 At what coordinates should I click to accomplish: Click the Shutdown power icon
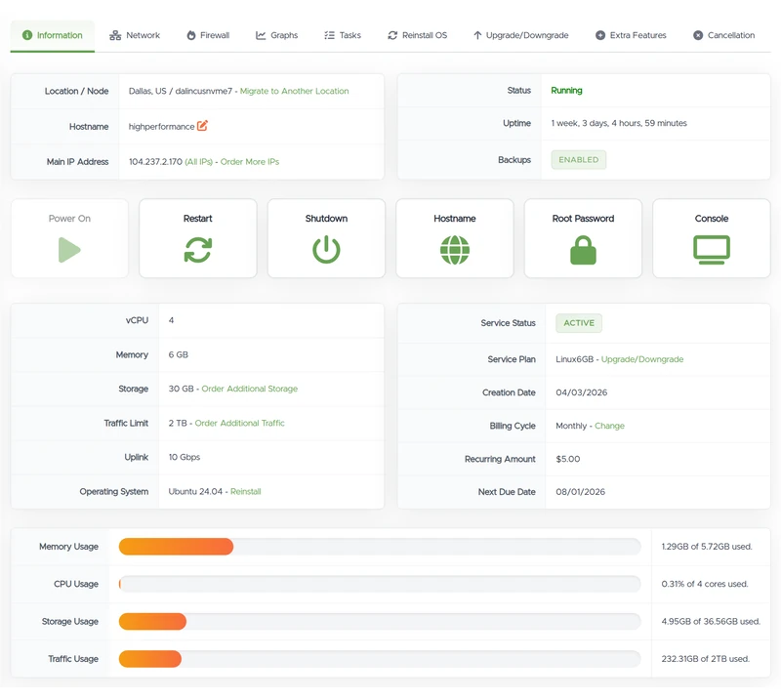pyautogui.click(x=326, y=250)
